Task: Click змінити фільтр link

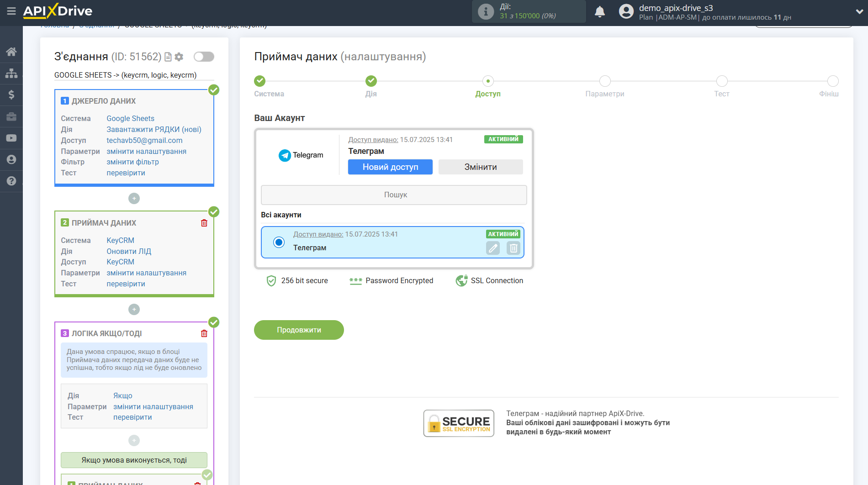Action: [x=132, y=162]
